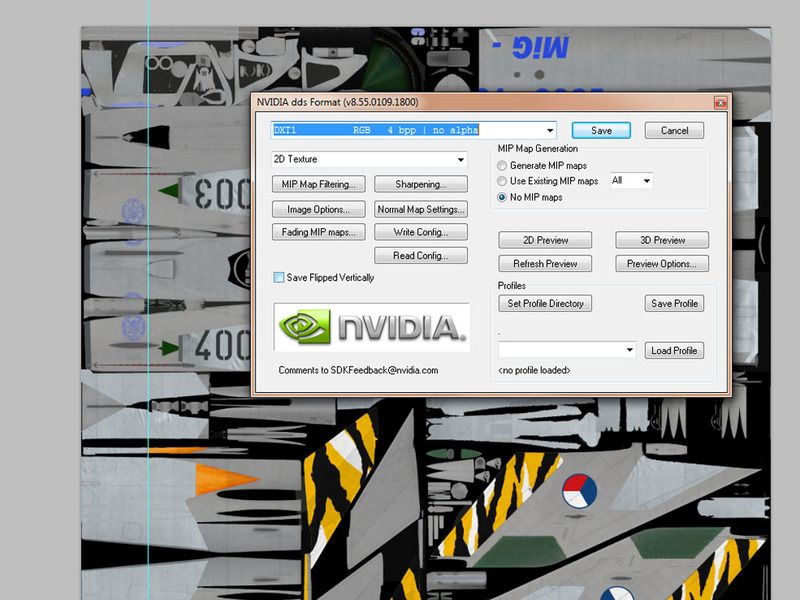Viewport: 800px width, 600px height.
Task: Open the 2D Preview
Action: pos(544,240)
